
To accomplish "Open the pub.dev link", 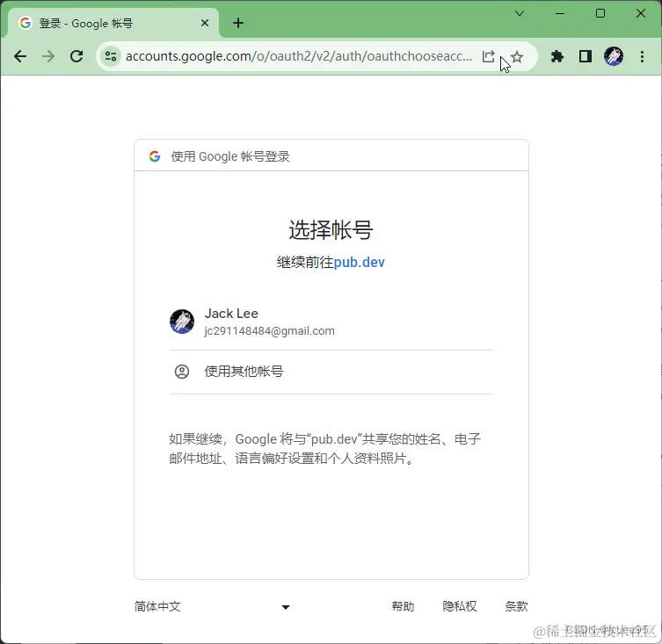I will (x=359, y=263).
